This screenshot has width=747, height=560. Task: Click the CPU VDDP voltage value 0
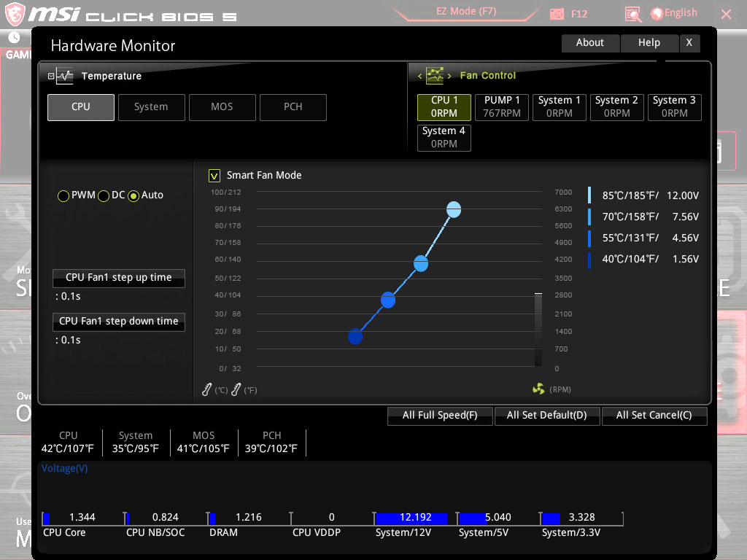click(x=332, y=518)
